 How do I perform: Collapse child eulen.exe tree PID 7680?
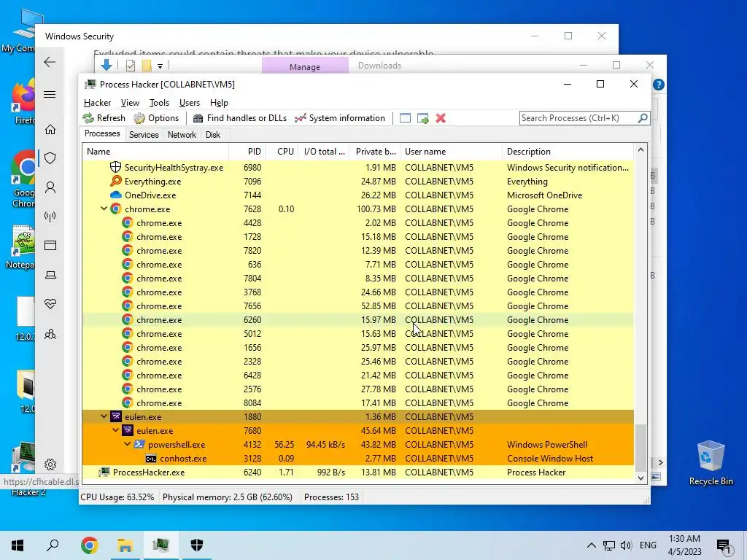pyautogui.click(x=116, y=430)
